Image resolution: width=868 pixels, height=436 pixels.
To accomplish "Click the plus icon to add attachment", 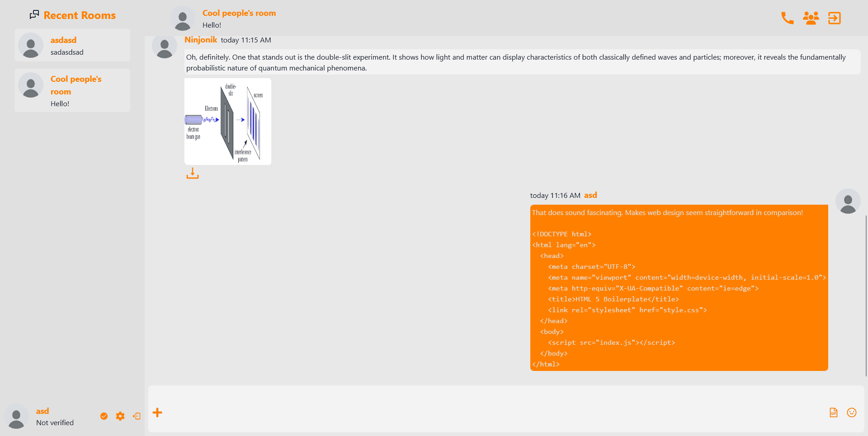I will [x=157, y=413].
